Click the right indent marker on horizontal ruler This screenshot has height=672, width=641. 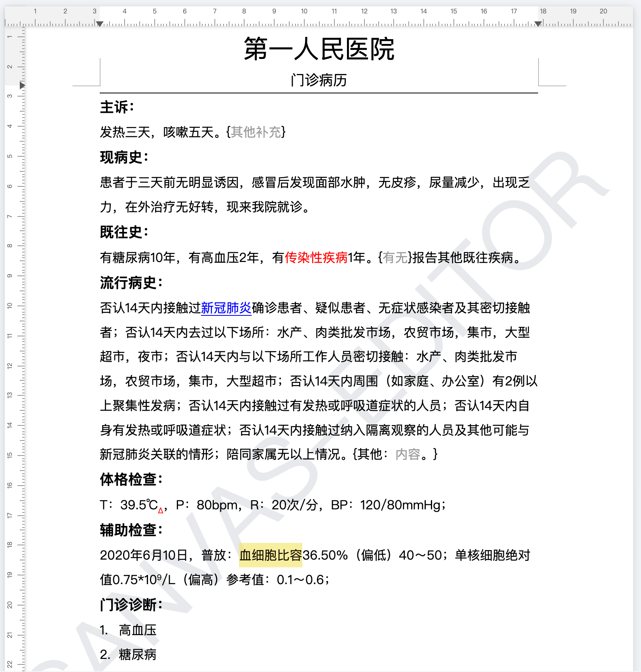pos(538,24)
